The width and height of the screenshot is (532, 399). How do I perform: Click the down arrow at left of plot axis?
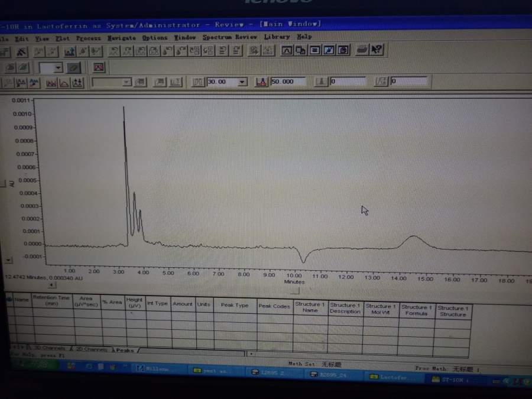[x=8, y=260]
